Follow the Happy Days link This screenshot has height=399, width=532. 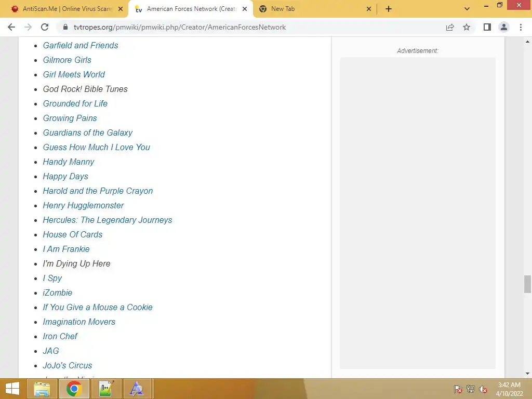tap(65, 177)
